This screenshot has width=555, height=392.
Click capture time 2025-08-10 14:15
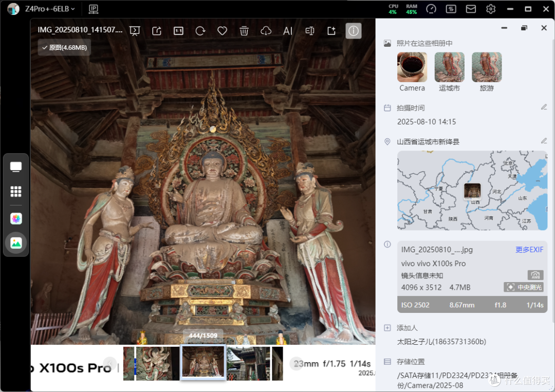(x=427, y=122)
